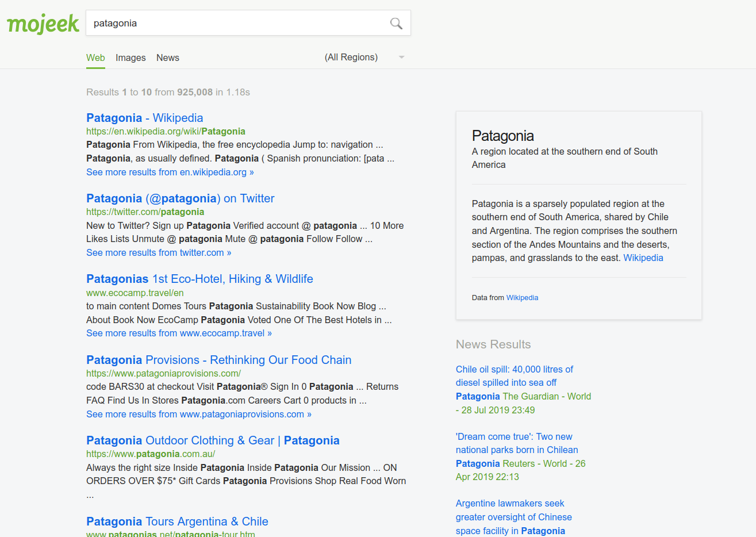Viewport: 756px width, 537px height.
Task: Open Patagonia (@patagonia) on Twitter result
Action: click(180, 198)
